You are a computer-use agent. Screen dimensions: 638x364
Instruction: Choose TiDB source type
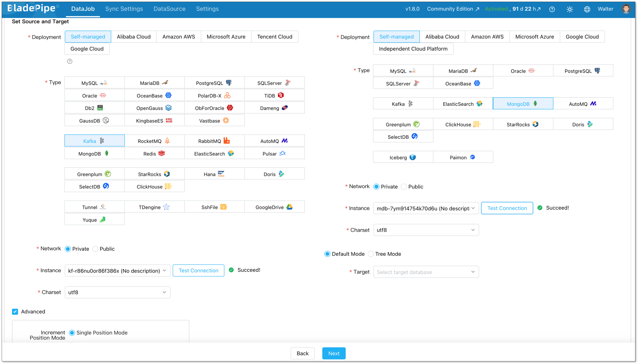point(274,96)
